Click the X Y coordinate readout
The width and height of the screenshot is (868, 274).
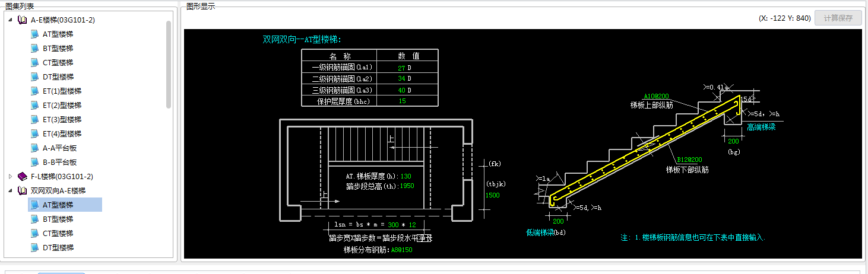[784, 18]
